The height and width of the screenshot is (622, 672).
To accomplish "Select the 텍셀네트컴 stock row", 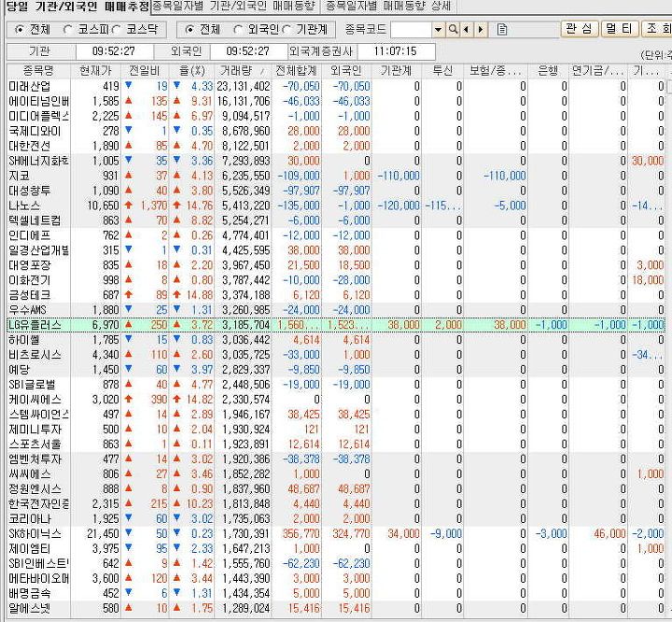I will [336, 220].
